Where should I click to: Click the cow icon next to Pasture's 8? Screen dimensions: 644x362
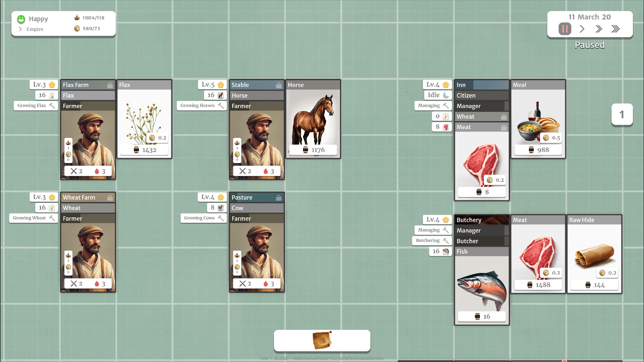pos(221,208)
